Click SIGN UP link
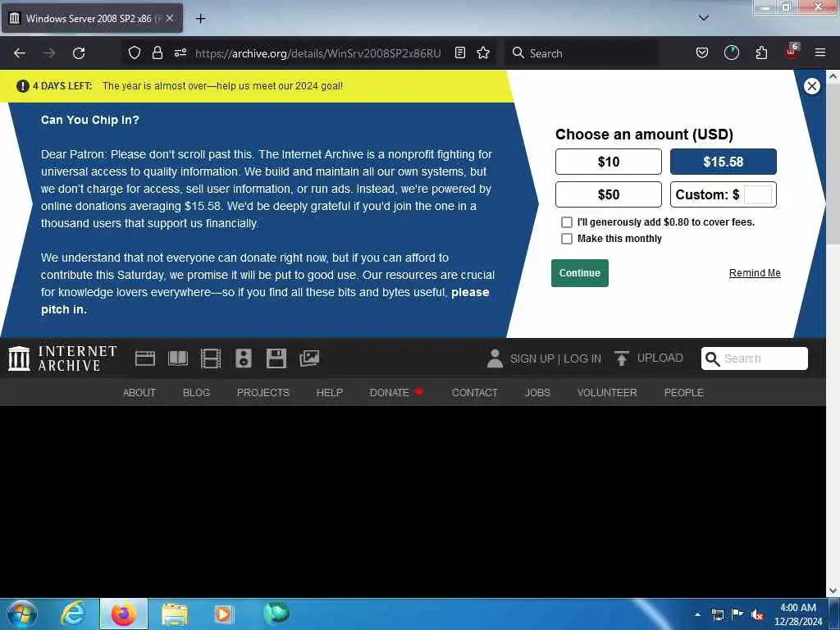The image size is (840, 630). point(532,359)
